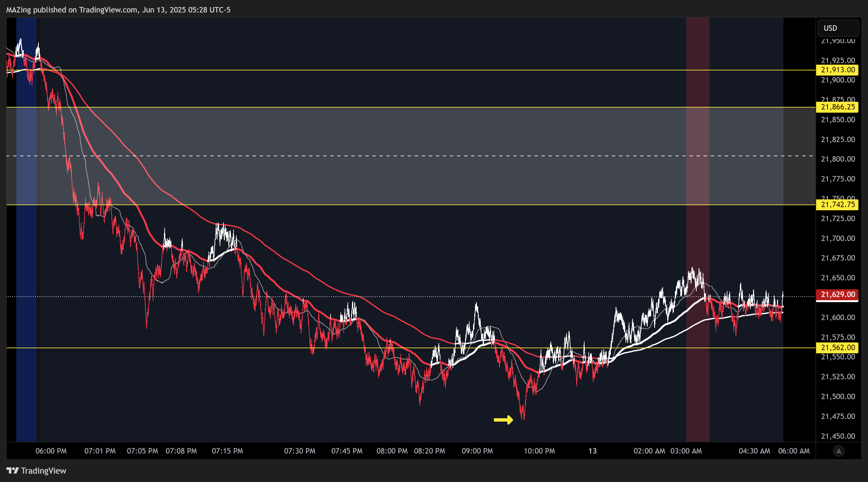
Task: Select the 21,913.00 yellow price label
Action: coord(837,70)
